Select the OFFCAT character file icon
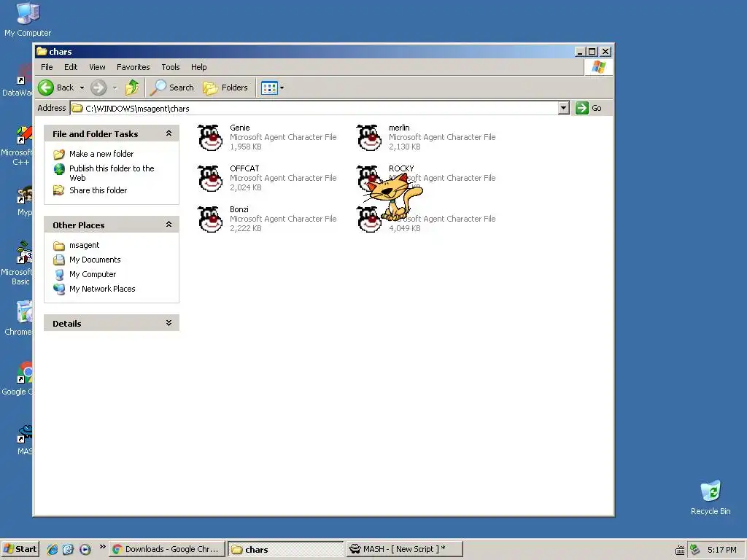747x560 pixels. (x=210, y=178)
